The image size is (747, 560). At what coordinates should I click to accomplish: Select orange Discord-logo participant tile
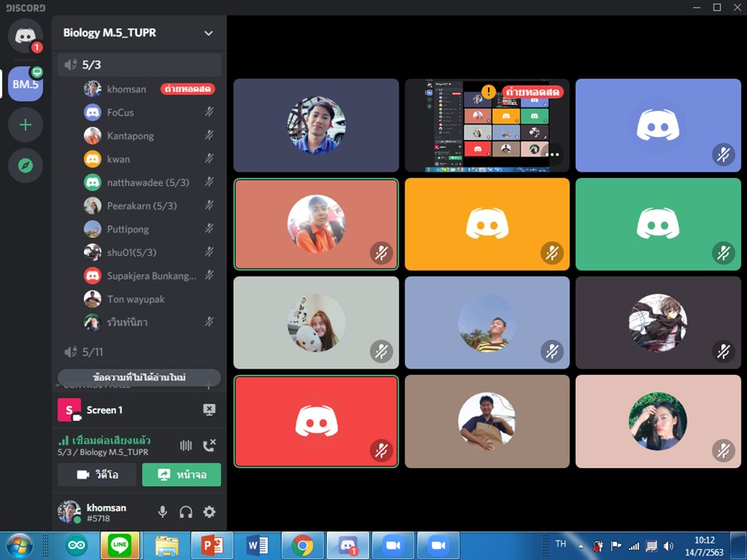pos(487,224)
